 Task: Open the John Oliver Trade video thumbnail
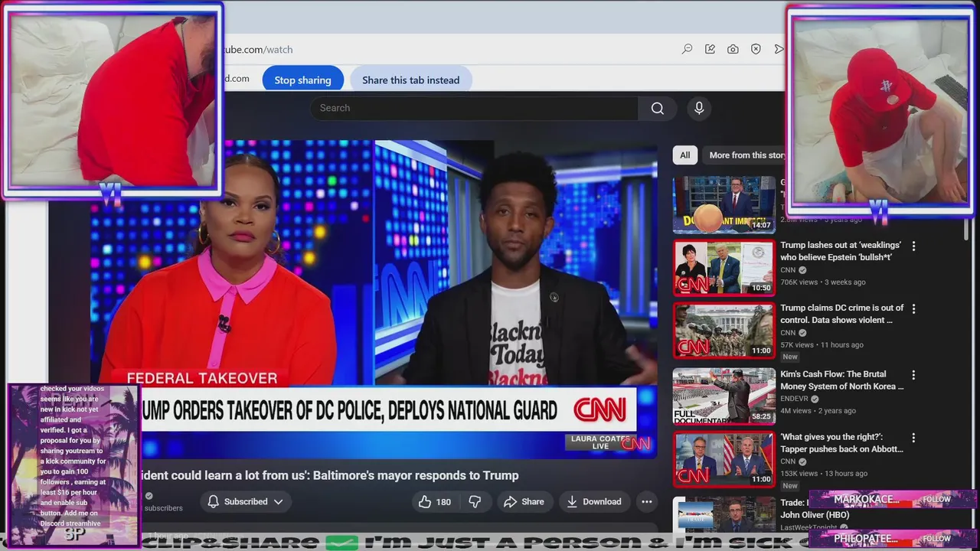pyautogui.click(x=724, y=514)
